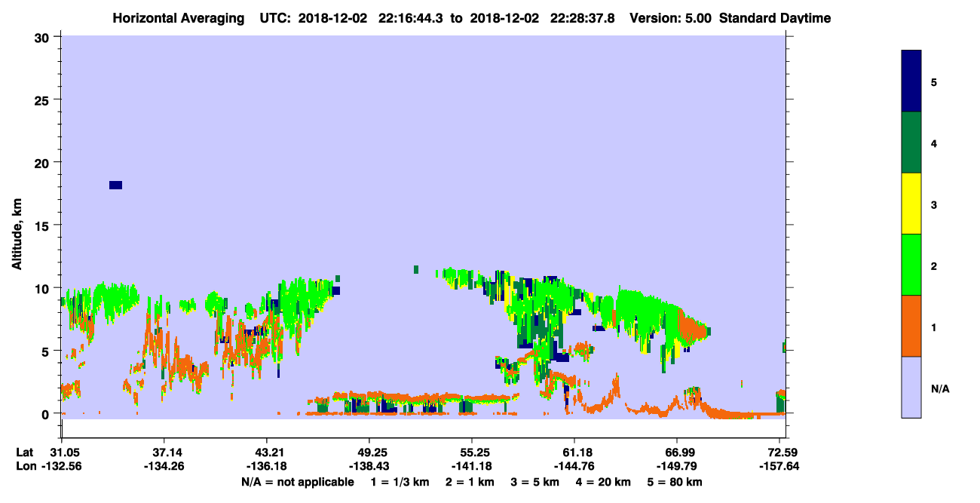
Task: Click the '3 = 5 km' legend text
Action: point(535,482)
